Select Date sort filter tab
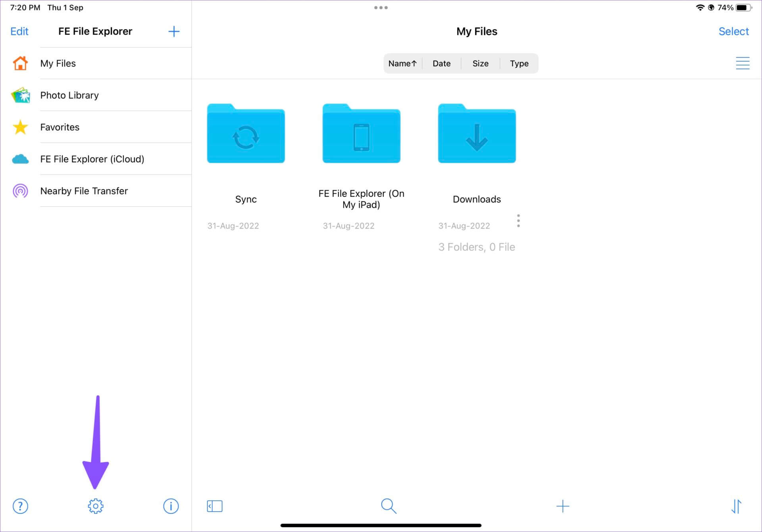This screenshot has height=532, width=762. 441,63
